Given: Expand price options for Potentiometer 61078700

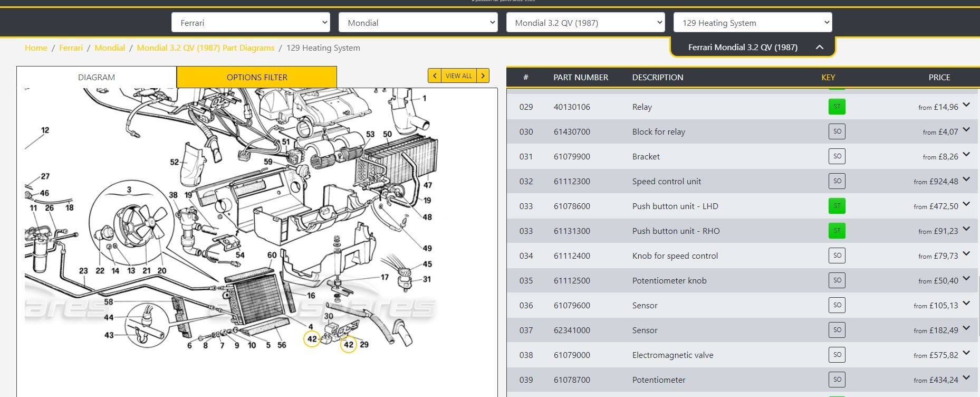Looking at the screenshot, I should (966, 378).
